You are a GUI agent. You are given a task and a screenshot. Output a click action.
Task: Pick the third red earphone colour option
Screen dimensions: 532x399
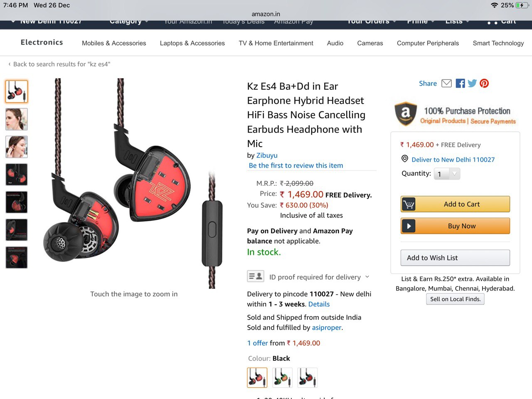307,377
